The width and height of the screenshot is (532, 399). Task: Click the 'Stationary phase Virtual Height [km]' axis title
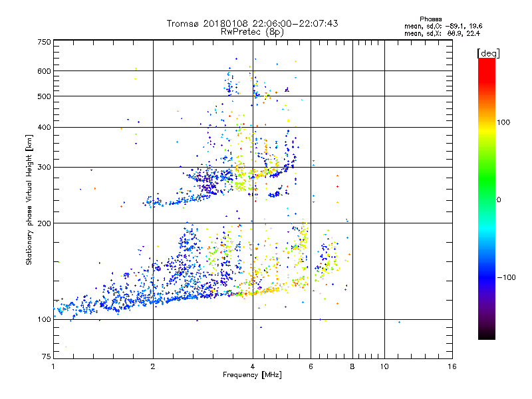coord(29,199)
